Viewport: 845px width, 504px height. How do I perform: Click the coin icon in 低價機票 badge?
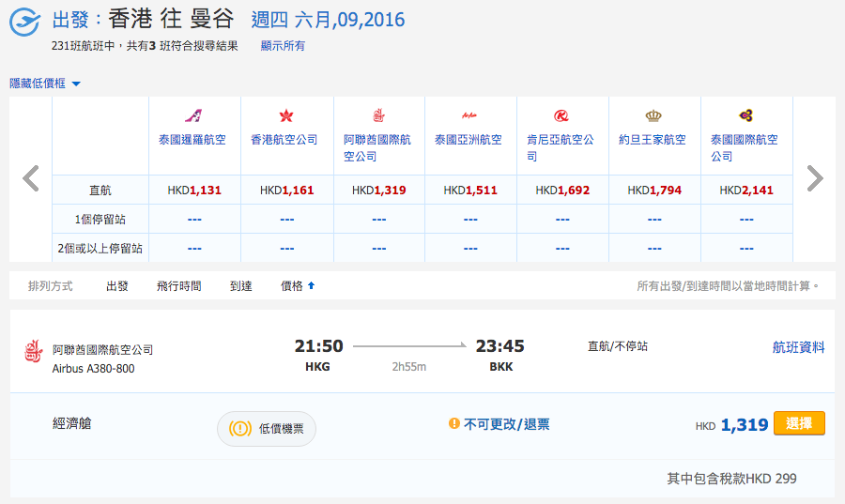point(240,429)
